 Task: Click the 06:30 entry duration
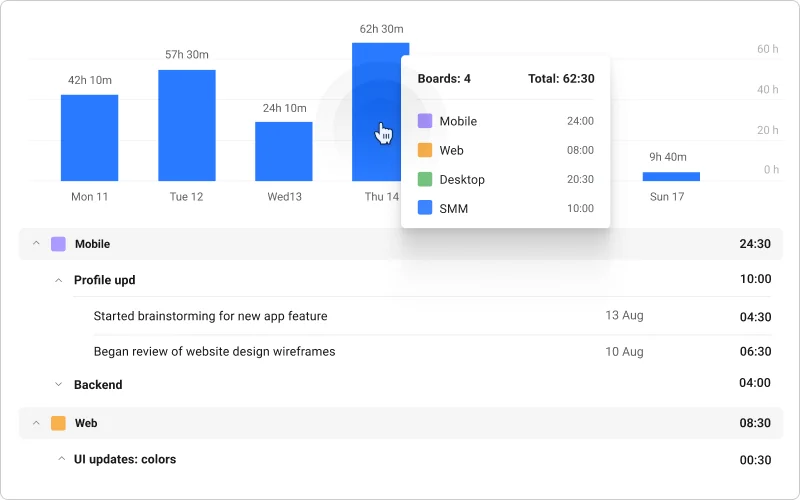(756, 352)
